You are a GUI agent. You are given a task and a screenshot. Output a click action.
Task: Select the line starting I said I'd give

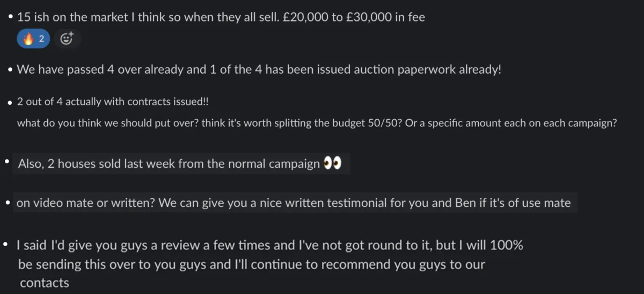pyautogui.click(x=270, y=246)
